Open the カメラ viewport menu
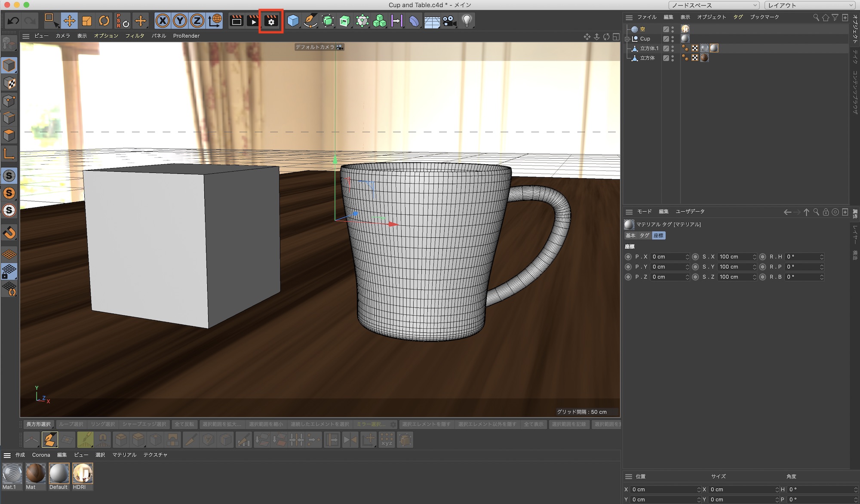Image resolution: width=860 pixels, height=504 pixels. point(62,36)
